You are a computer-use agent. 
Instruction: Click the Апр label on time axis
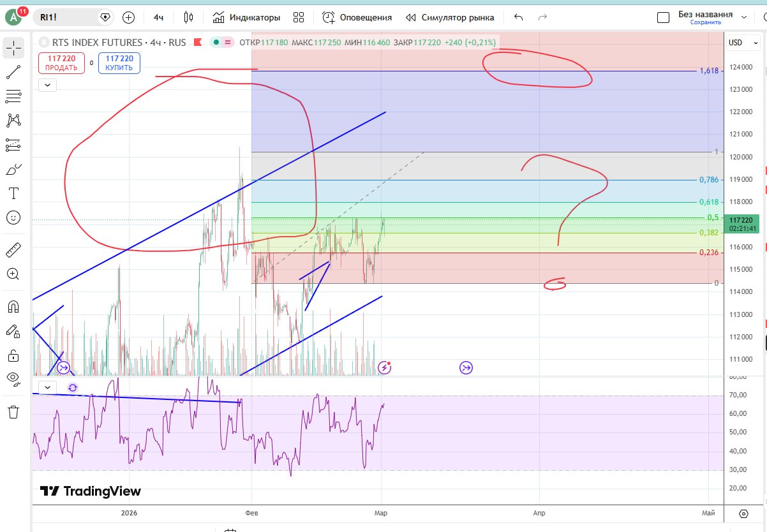[x=539, y=512]
